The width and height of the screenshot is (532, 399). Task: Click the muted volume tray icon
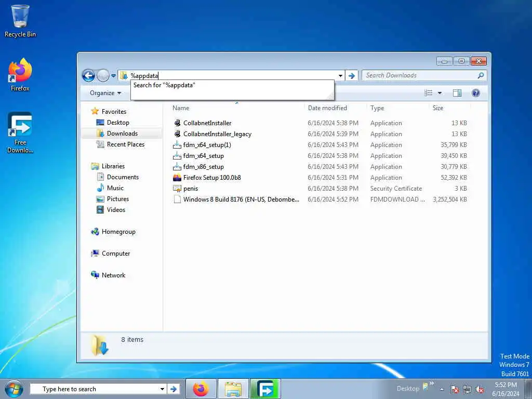pyautogui.click(x=480, y=389)
